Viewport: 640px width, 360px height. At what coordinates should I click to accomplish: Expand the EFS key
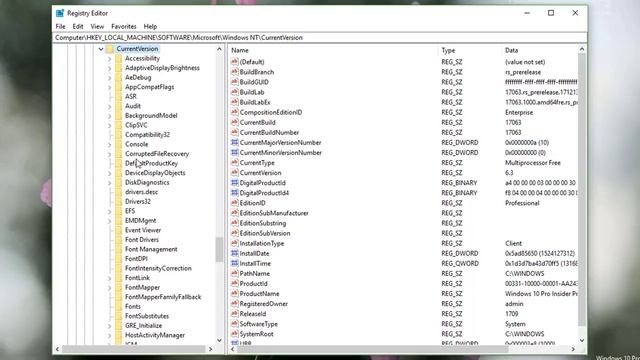click(x=109, y=211)
